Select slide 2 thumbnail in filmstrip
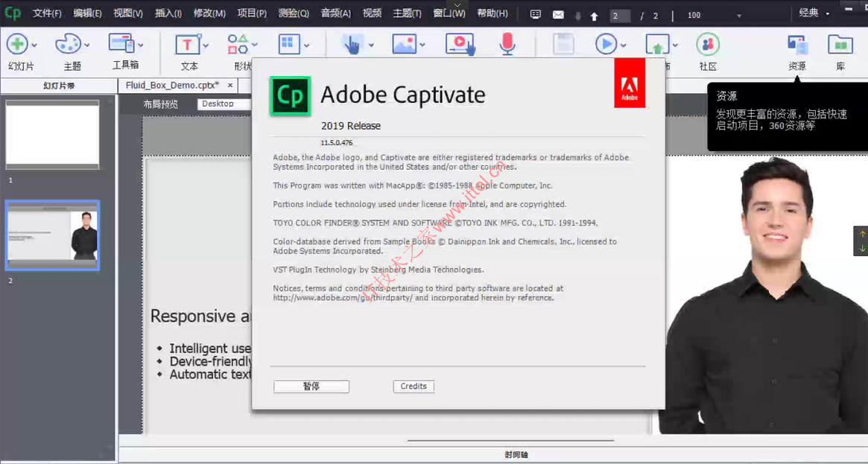Image resolution: width=868 pixels, height=464 pixels. coord(53,235)
